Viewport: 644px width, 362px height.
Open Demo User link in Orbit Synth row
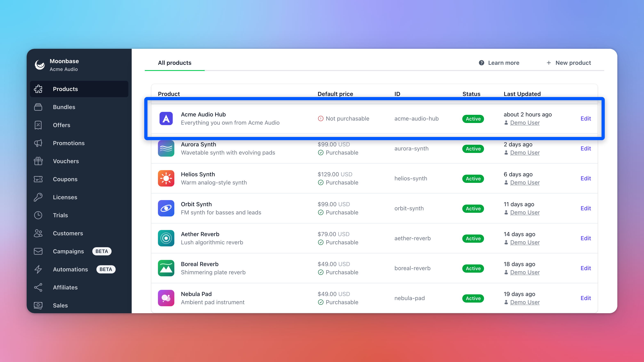point(525,212)
